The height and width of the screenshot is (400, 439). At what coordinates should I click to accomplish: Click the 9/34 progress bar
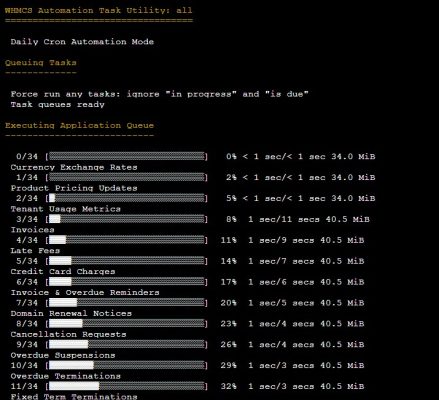[127, 345]
